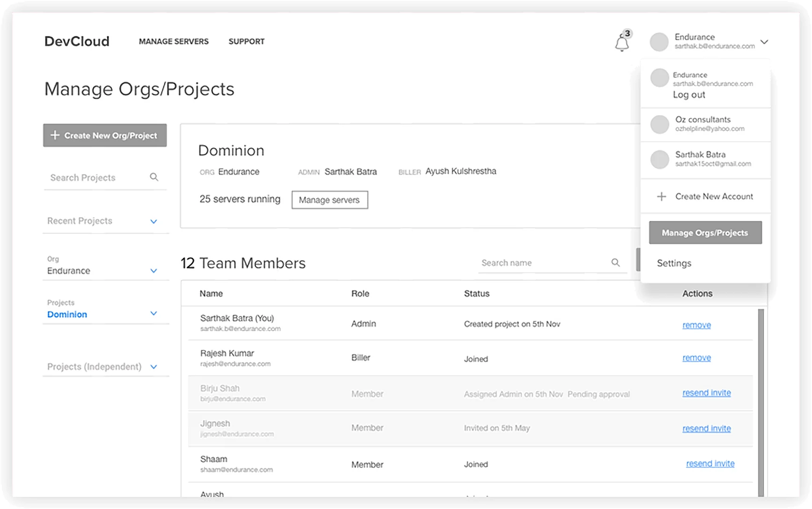
Task: Resend invite to Birju Shah
Action: point(706,393)
